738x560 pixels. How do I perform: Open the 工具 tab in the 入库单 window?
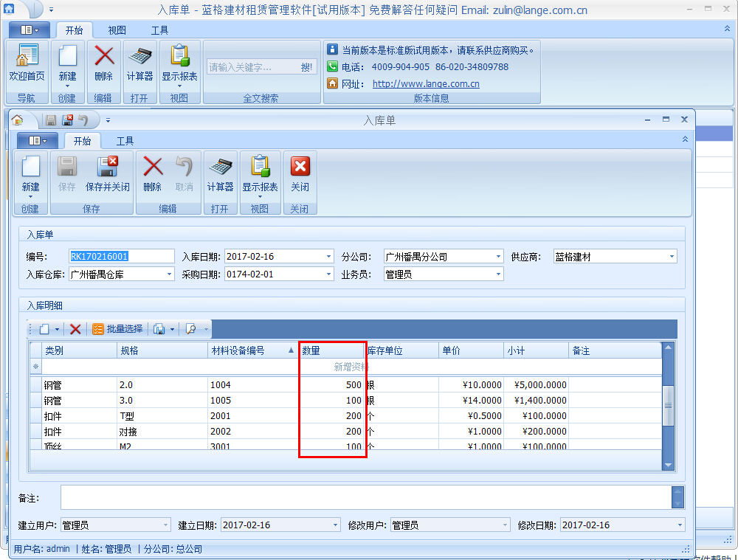click(x=125, y=141)
